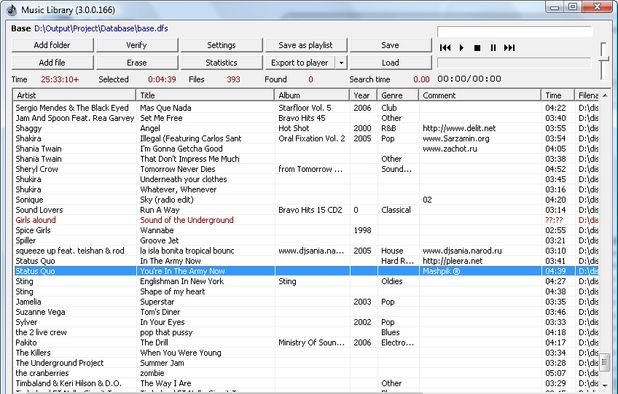Sort by the Time column header

(558, 95)
